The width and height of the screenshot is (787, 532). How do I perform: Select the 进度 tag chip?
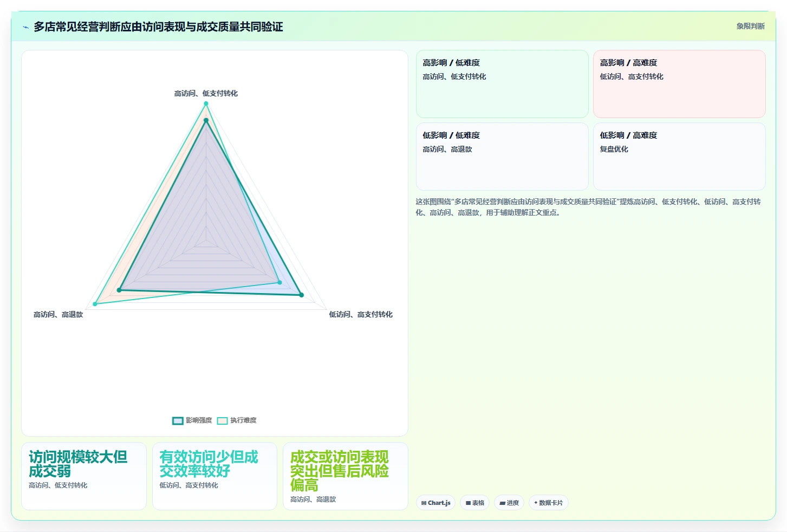point(509,503)
